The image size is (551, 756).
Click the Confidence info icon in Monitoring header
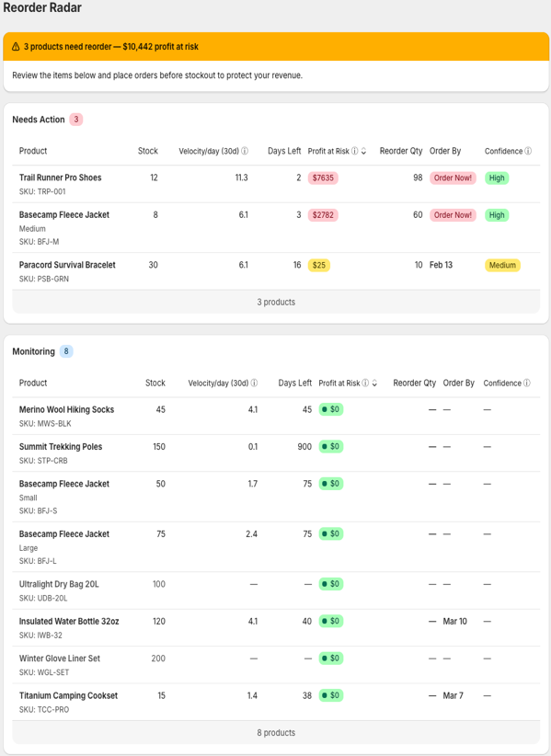click(x=528, y=383)
